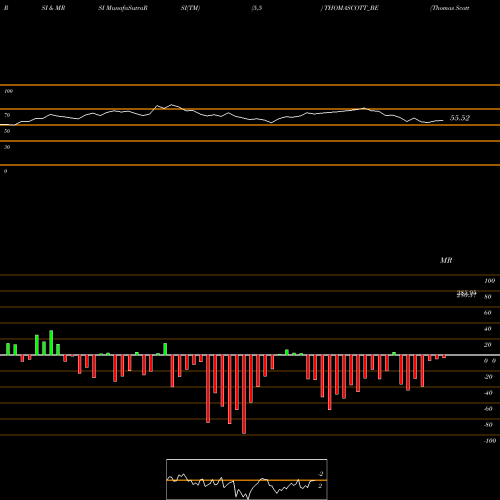This screenshot has height=500, width=500.
Task: Click the MR panel title label
Action: (x=446, y=260)
